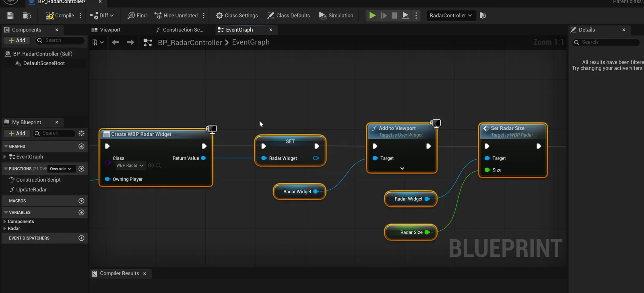
Task: Open the Compiler Results tab
Action: (119, 274)
